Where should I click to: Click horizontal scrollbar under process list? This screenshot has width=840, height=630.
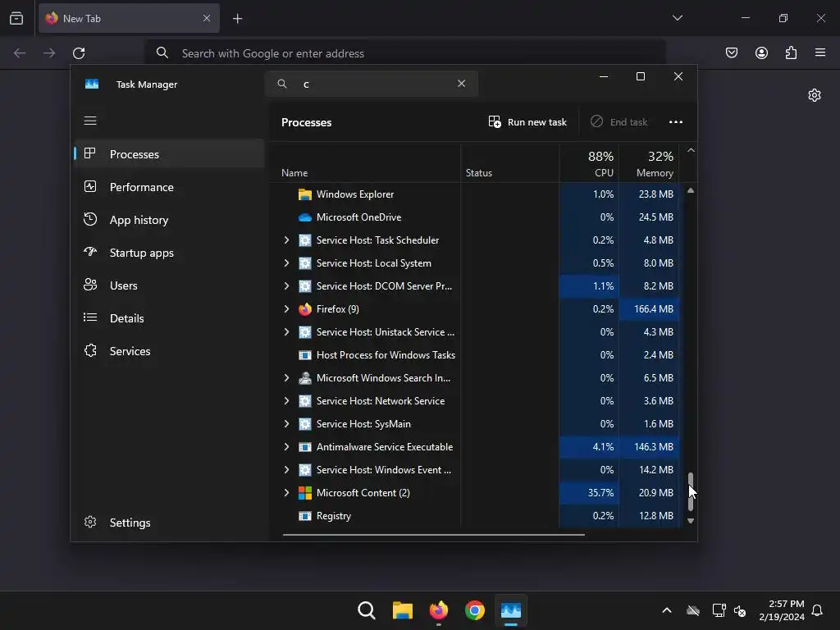click(433, 534)
